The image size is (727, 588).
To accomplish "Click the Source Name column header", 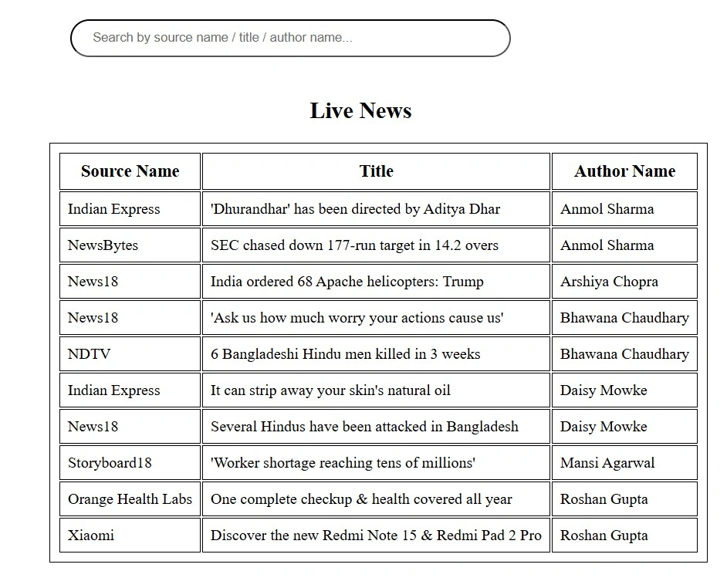I will tap(130, 171).
